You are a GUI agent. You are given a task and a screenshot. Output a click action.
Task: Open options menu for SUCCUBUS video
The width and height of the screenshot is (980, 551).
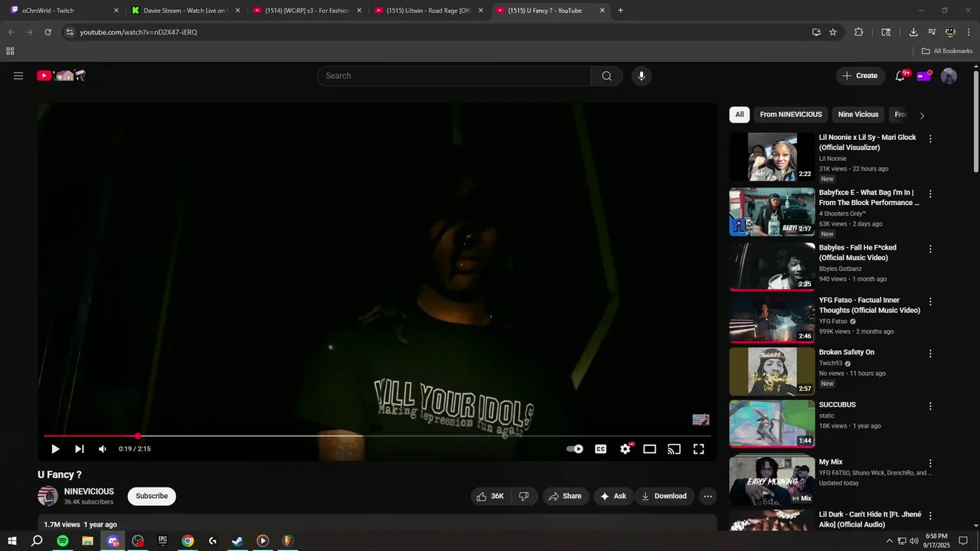[x=930, y=406]
